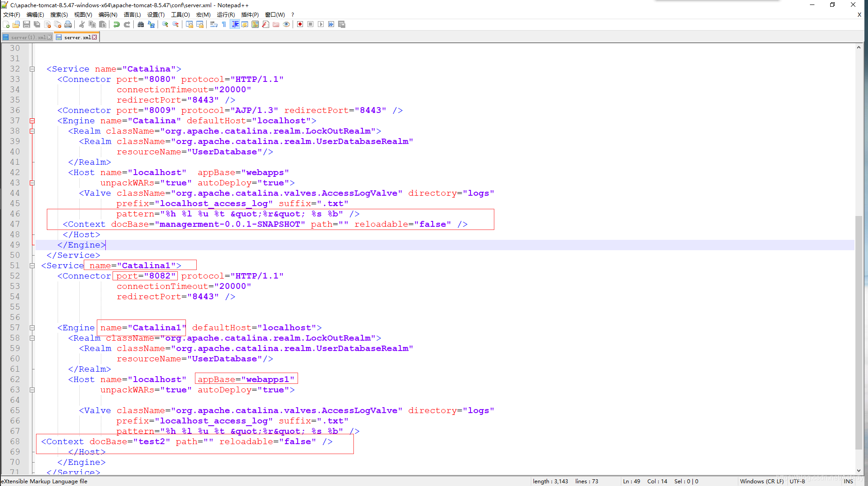The image size is (868, 486).
Task: Click the vertical scrollbar thumb
Action: click(x=859, y=332)
